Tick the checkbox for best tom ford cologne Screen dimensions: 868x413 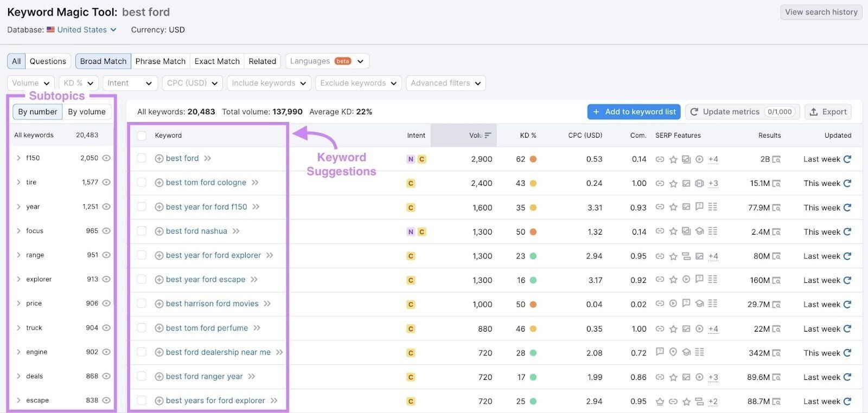click(142, 183)
